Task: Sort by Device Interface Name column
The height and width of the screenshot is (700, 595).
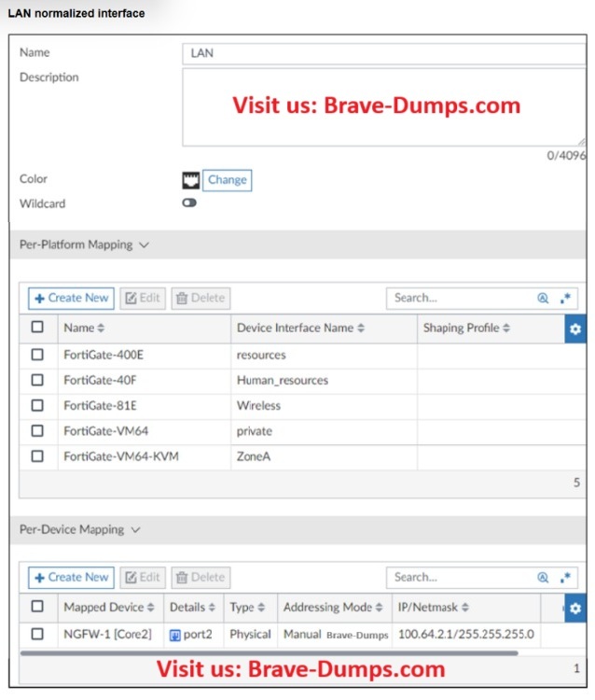Action: pyautogui.click(x=300, y=329)
